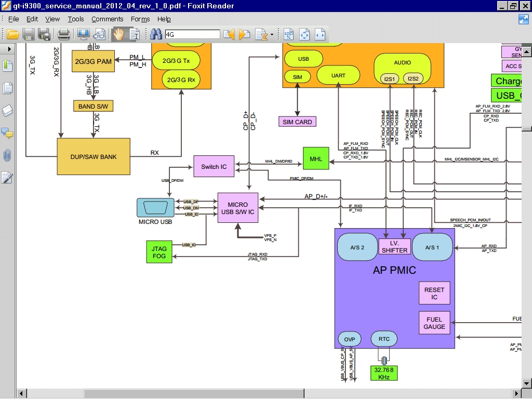
Task: Open the search options dropdown arrow
Action: point(272,34)
